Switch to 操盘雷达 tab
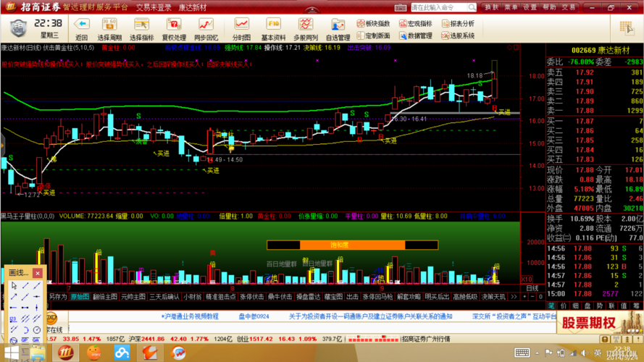This screenshot has height=362, width=644. tap(308, 297)
